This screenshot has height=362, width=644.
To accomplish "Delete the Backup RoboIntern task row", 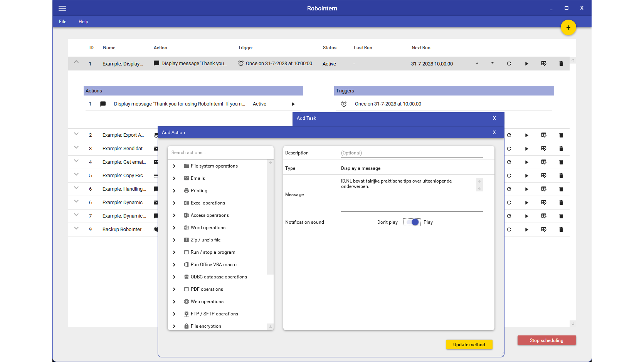I will (561, 230).
